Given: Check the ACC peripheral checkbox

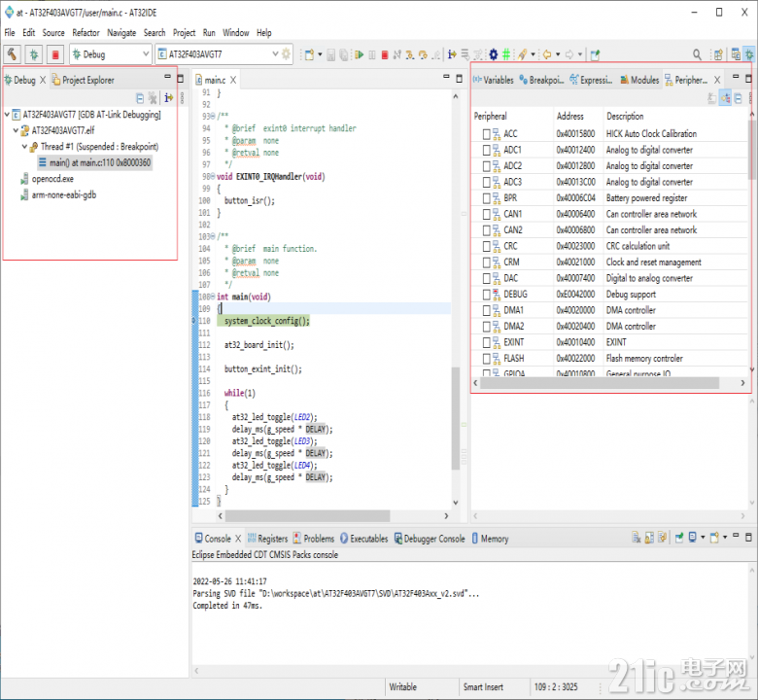Looking at the screenshot, I should coord(487,134).
